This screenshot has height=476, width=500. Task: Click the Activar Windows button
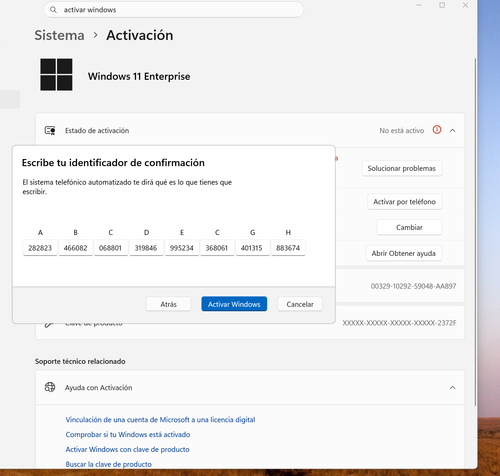(234, 304)
